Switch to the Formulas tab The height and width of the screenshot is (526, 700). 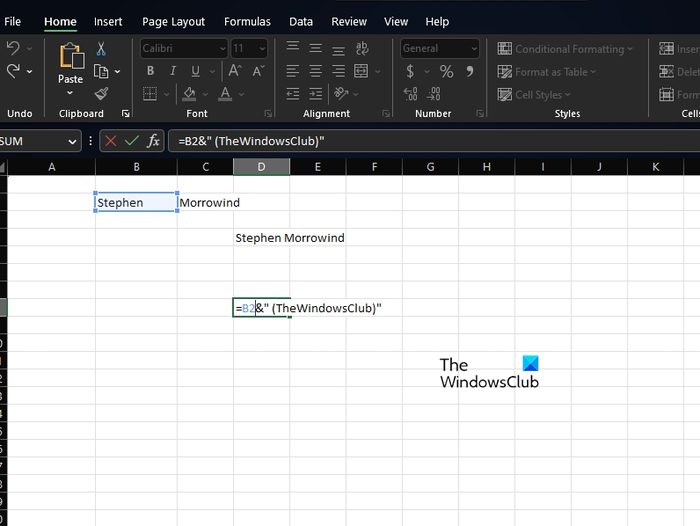(247, 21)
